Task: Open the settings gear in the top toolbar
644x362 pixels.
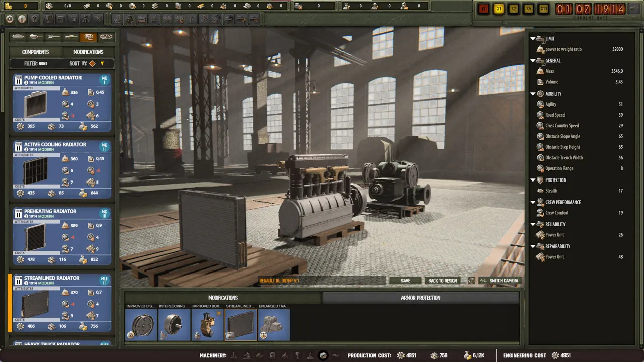Action: click(10, 19)
